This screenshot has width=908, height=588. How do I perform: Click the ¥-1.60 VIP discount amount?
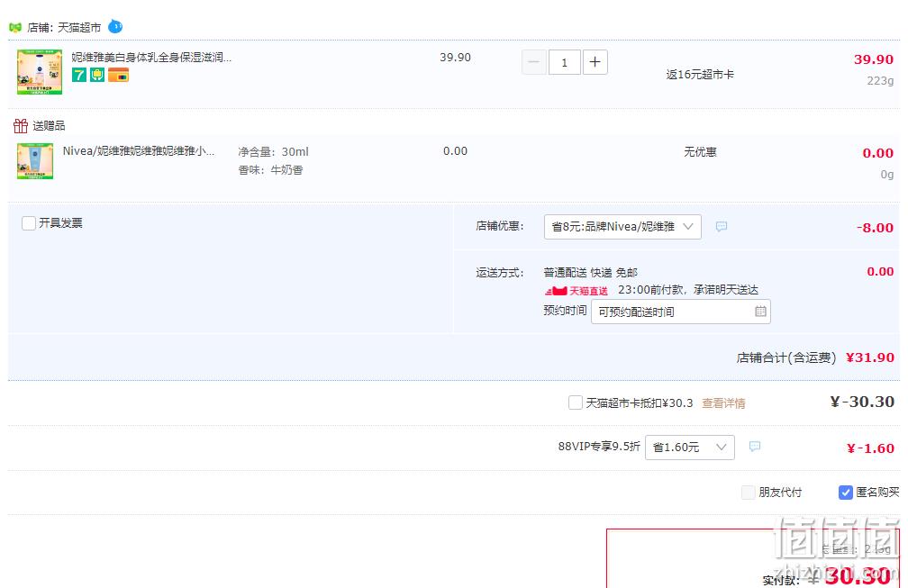870,448
